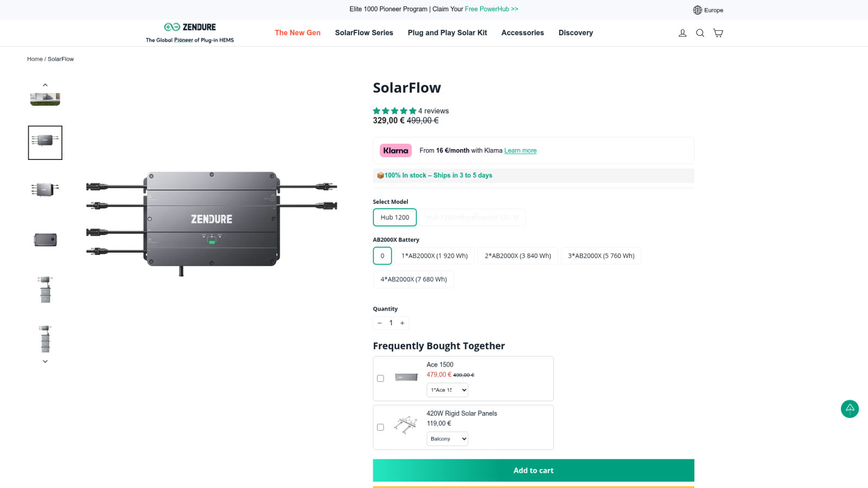Open the account profile icon
Image resolution: width=868 pixels, height=488 pixels.
(682, 33)
